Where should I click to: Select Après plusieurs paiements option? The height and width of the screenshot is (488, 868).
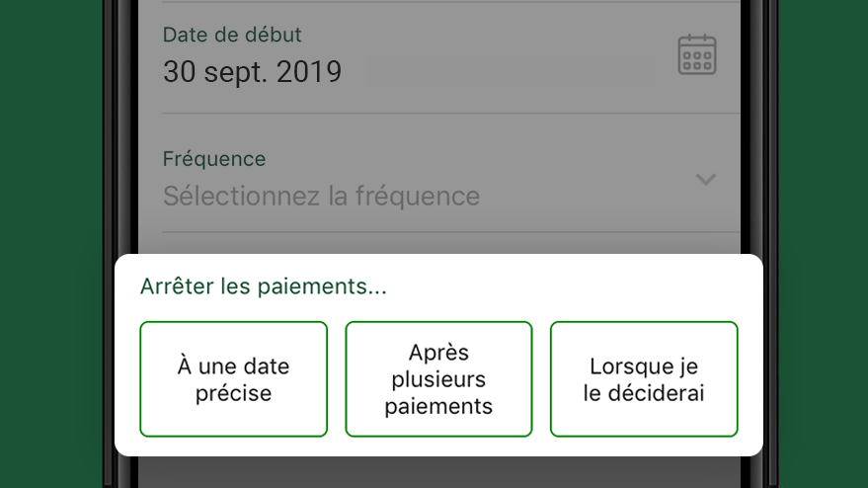[x=438, y=379]
